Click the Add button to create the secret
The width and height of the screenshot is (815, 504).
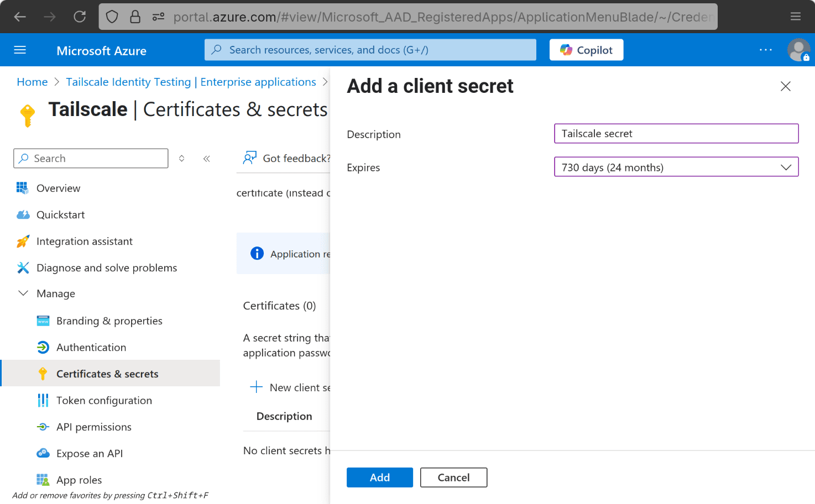coord(379,477)
